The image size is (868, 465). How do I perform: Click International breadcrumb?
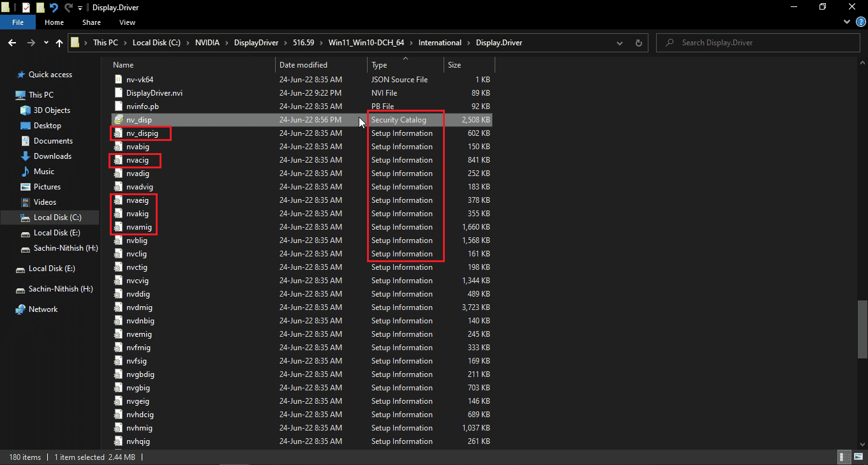click(x=440, y=43)
